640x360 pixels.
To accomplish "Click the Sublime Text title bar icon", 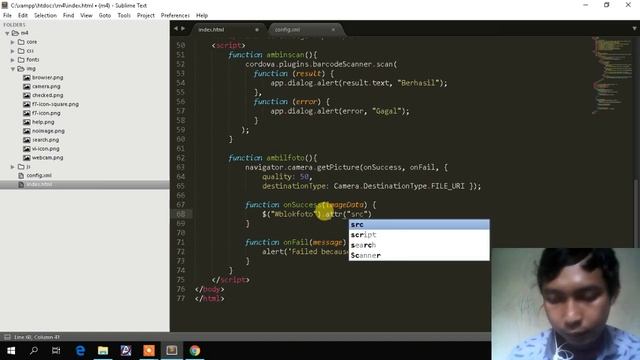I will 4,5.
